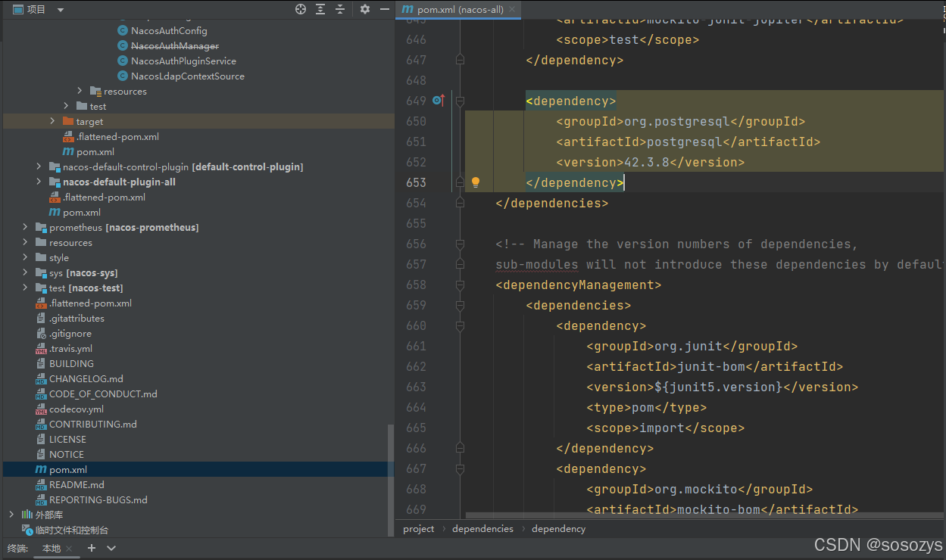Click the codecov.yml file icon
Image resolution: width=946 pixels, height=560 pixels.
(x=41, y=409)
